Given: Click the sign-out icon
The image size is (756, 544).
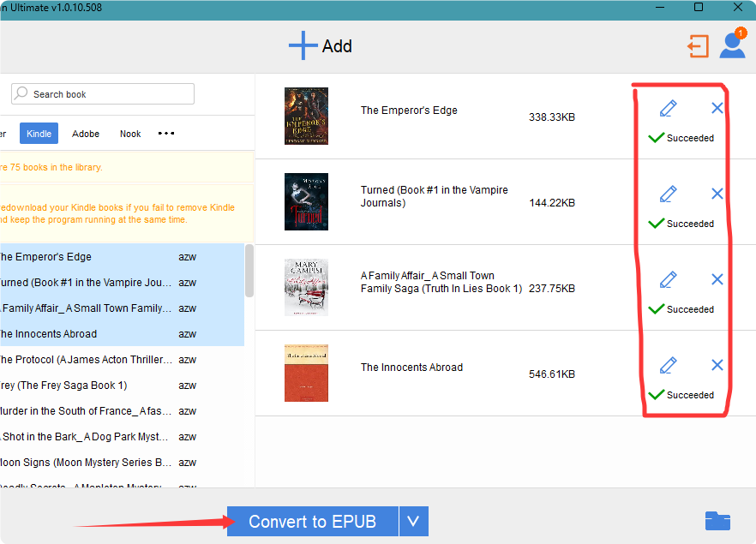Looking at the screenshot, I should click(698, 46).
